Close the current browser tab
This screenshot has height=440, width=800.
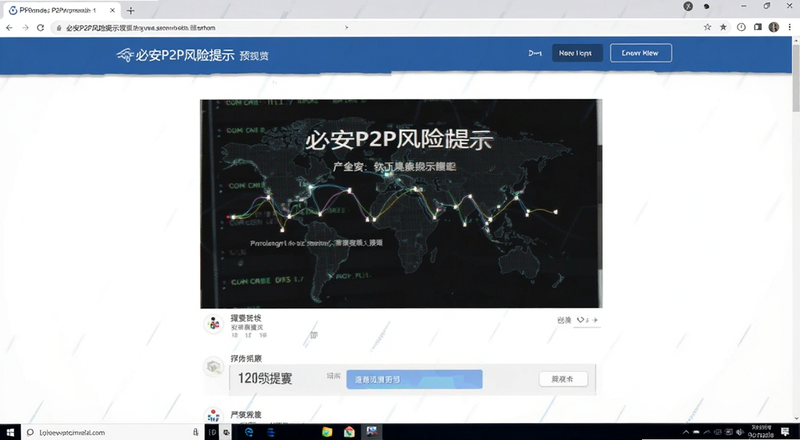pyautogui.click(x=112, y=10)
